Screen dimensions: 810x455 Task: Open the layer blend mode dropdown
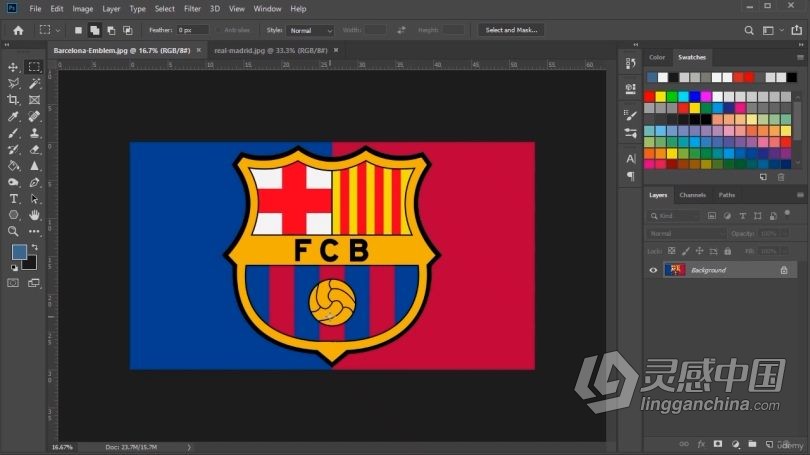coord(686,234)
